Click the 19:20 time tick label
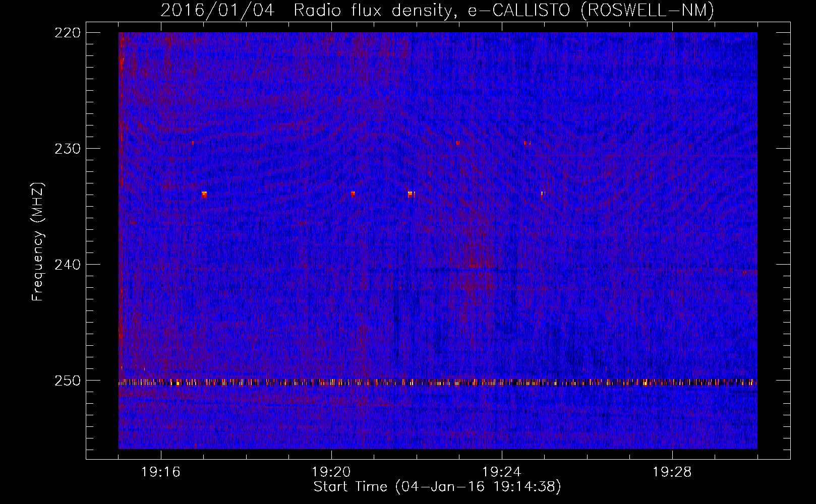The height and width of the screenshot is (504, 816). 331,472
